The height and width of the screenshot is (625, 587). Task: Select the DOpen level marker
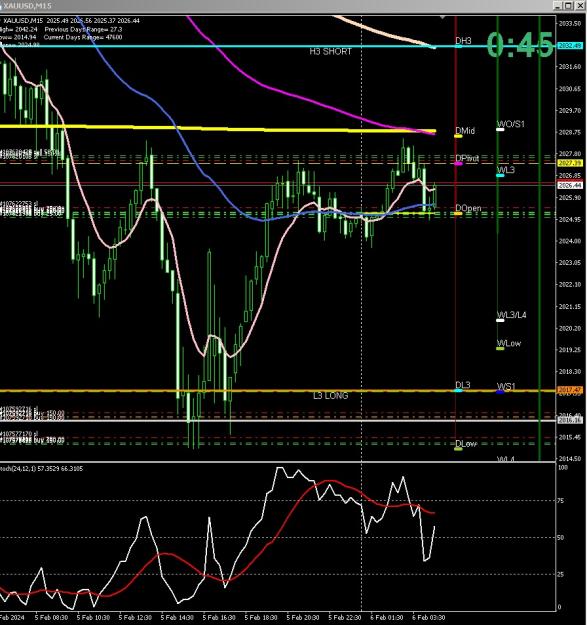coord(459,214)
